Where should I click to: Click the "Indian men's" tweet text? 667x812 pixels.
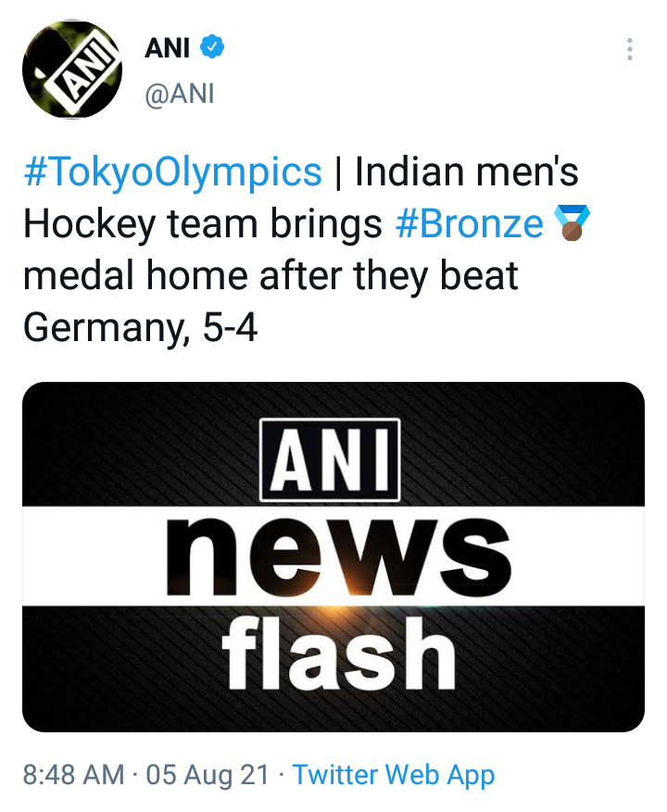tap(467, 172)
